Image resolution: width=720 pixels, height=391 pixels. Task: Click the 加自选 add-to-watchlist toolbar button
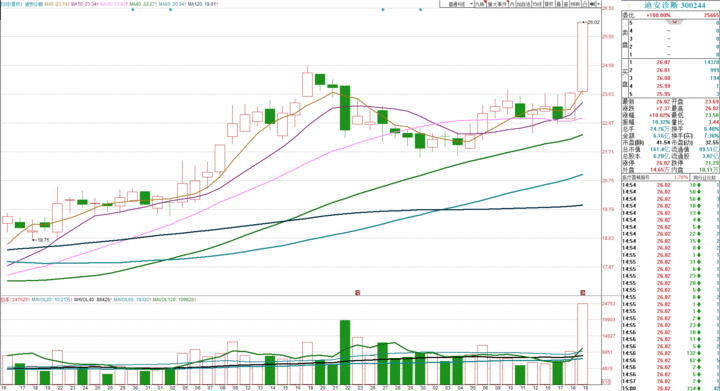click(x=523, y=4)
